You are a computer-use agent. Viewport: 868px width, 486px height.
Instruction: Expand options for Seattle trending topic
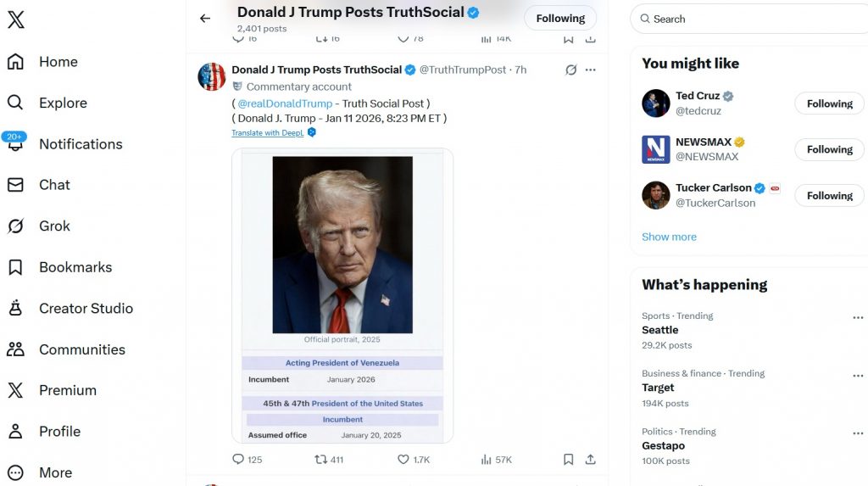tap(858, 318)
